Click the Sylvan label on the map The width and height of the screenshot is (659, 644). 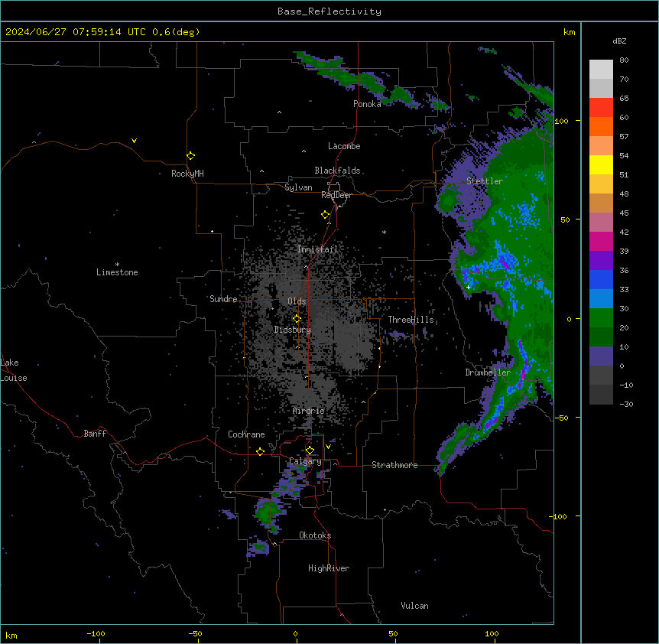click(x=298, y=187)
